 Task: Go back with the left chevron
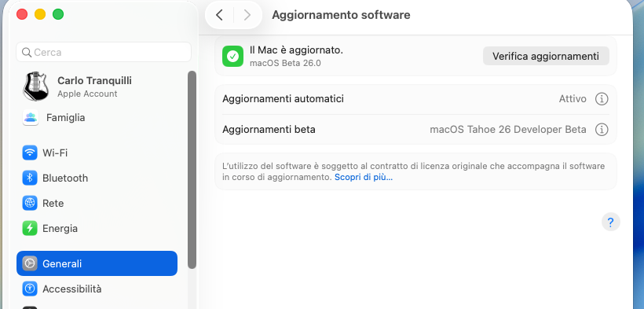[219, 15]
